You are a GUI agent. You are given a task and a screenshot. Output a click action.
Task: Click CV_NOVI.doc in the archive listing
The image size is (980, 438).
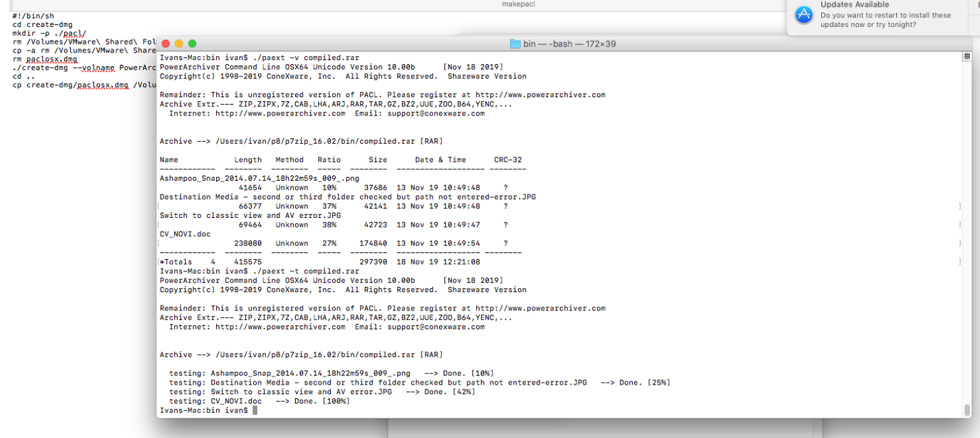click(185, 234)
